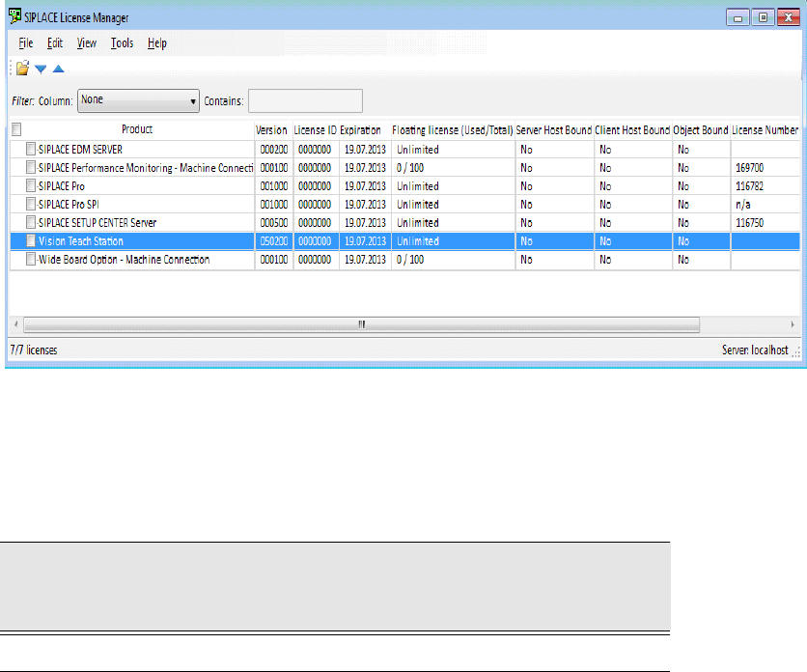Toggle the Vision Teach Station checkbox

pos(31,240)
